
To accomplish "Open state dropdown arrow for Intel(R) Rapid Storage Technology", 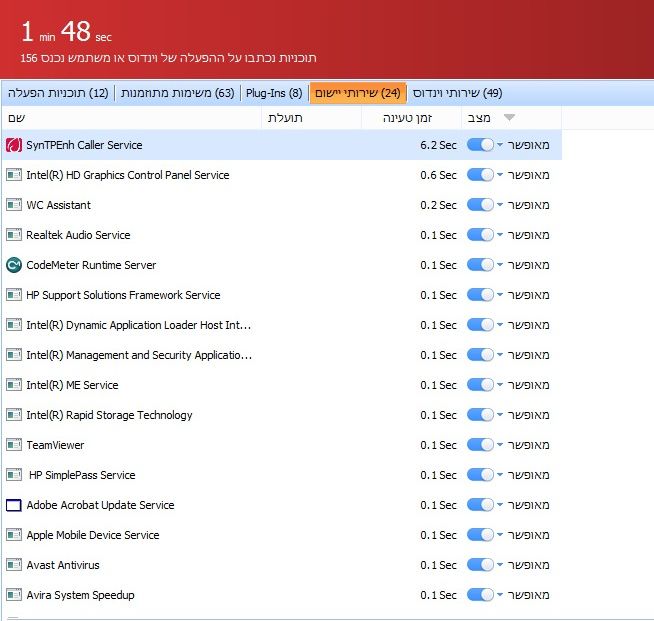I will pyautogui.click(x=500, y=415).
